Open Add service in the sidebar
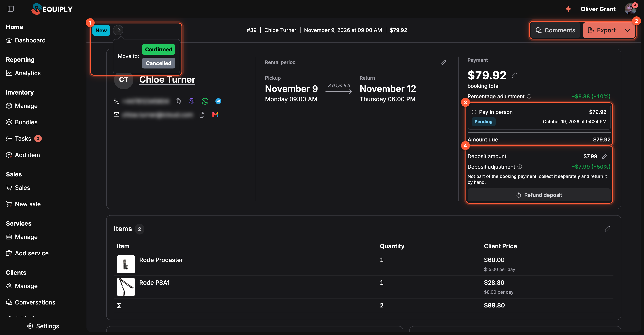This screenshot has width=644, height=335. tap(27, 253)
